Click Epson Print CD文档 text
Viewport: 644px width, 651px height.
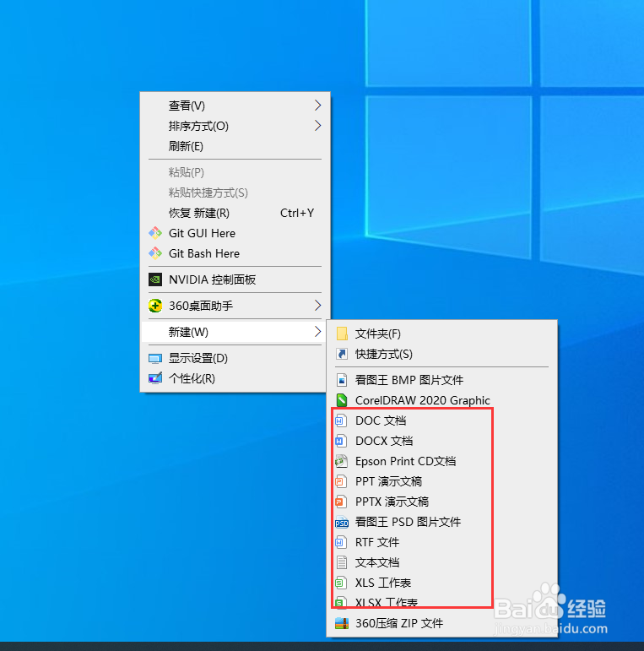406,461
